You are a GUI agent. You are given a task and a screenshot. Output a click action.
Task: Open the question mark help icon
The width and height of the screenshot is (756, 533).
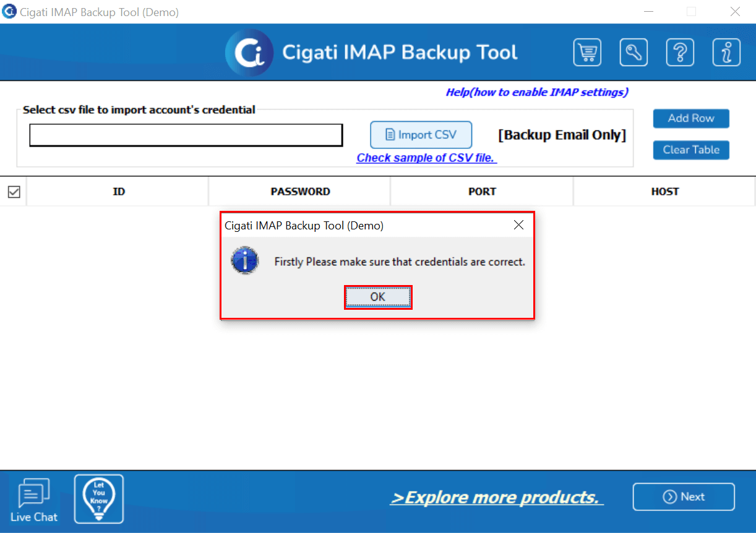(x=680, y=53)
